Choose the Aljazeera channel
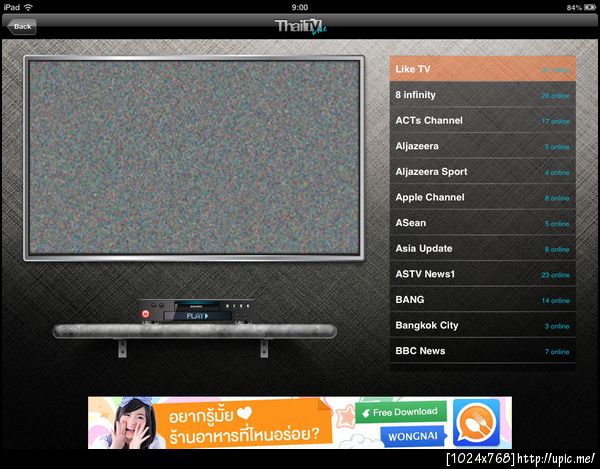Image resolution: width=600 pixels, height=469 pixels. tap(483, 146)
